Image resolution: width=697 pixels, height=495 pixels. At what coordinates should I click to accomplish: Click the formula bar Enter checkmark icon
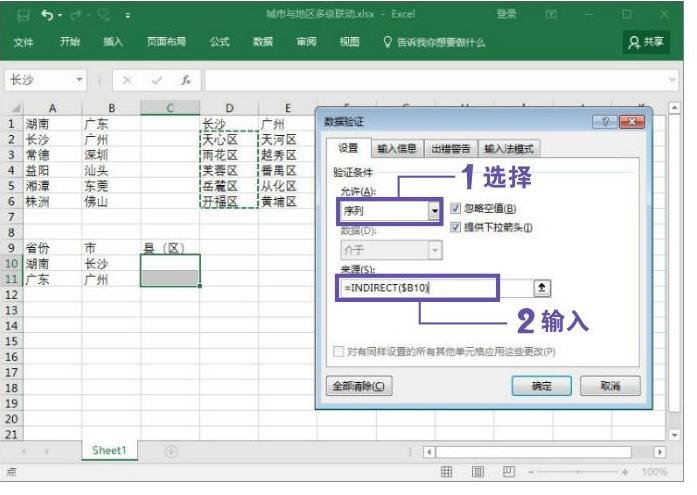156,80
